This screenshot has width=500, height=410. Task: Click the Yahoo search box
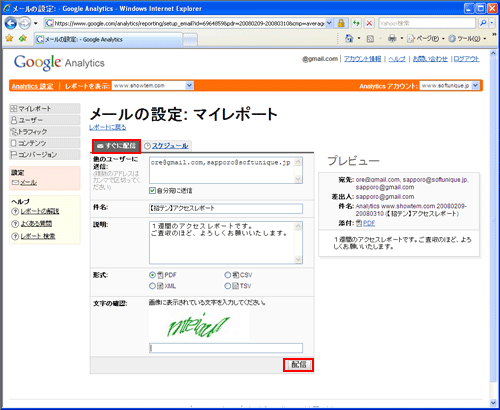click(x=427, y=23)
